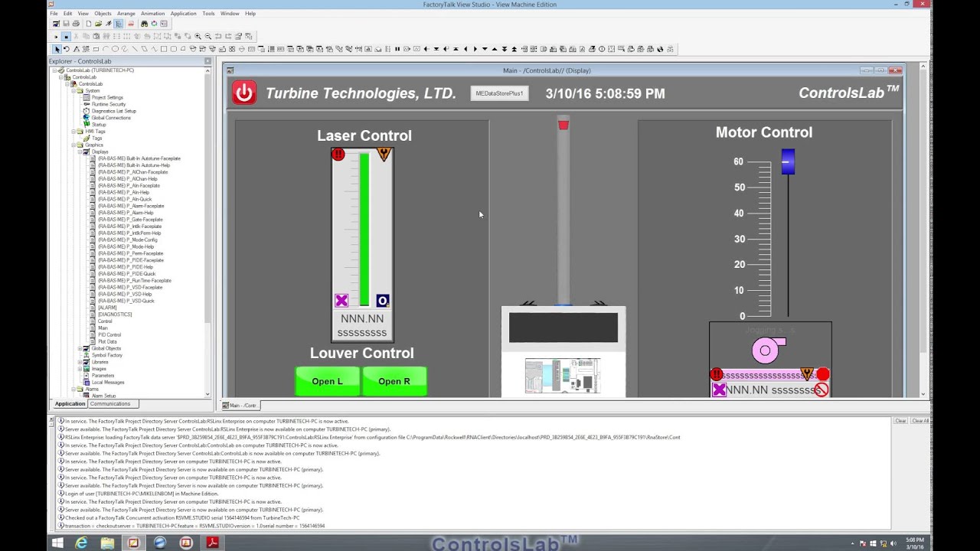Click the red power shutdown button on display
This screenshot has height=551, width=980.
tap(244, 93)
